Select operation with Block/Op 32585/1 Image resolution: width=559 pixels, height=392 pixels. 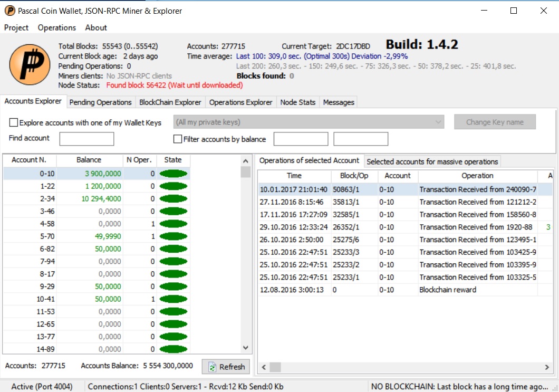406,214
